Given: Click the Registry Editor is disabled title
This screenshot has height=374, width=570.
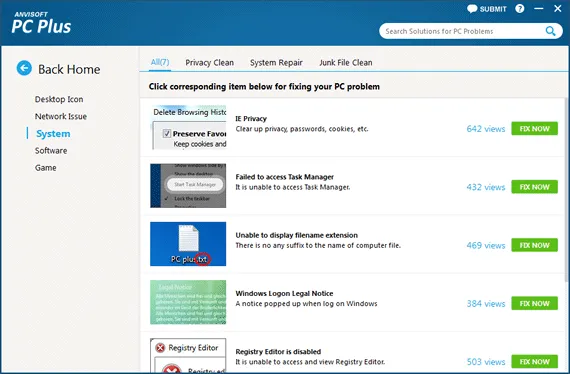Looking at the screenshot, I should point(278,351).
